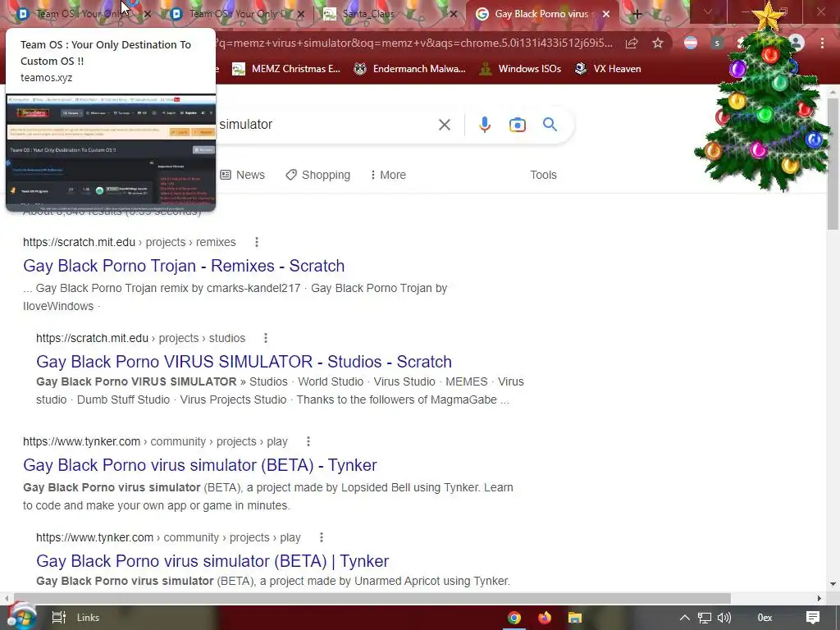Viewport: 840px width, 630px height.
Task: Open Firefox from the taskbar
Action: tap(545, 618)
